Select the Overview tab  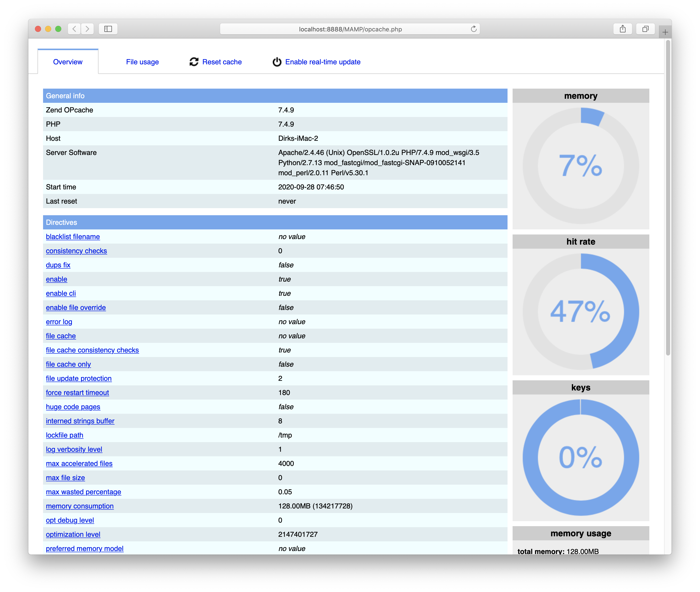click(68, 62)
